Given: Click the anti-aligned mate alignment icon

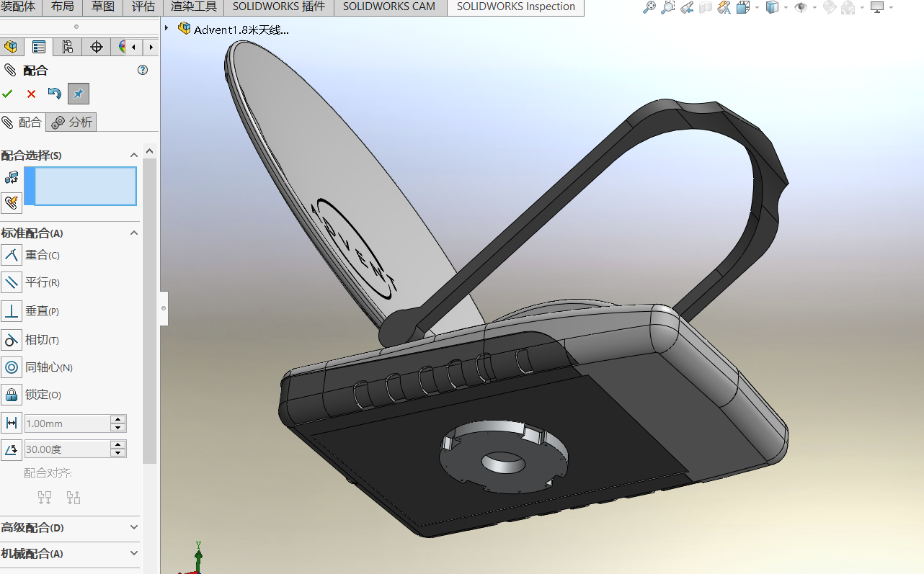Looking at the screenshot, I should (74, 497).
